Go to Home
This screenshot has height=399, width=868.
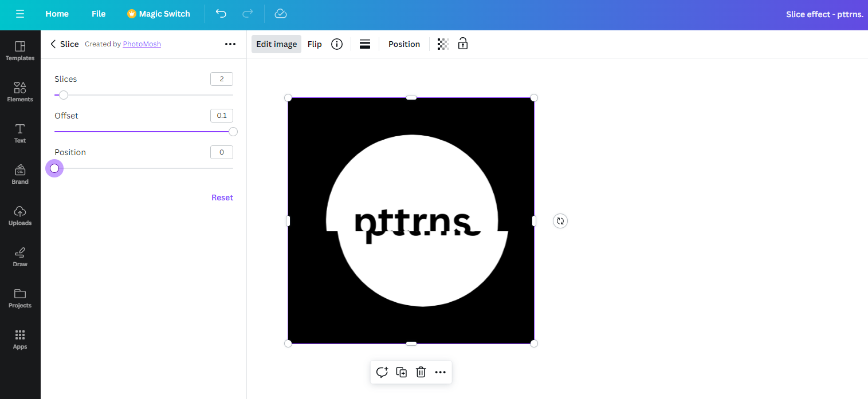[57, 14]
